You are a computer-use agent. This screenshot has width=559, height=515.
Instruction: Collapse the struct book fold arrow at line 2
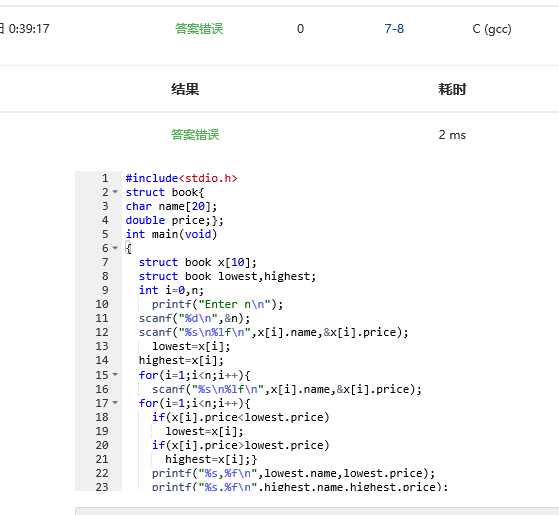(x=115, y=192)
